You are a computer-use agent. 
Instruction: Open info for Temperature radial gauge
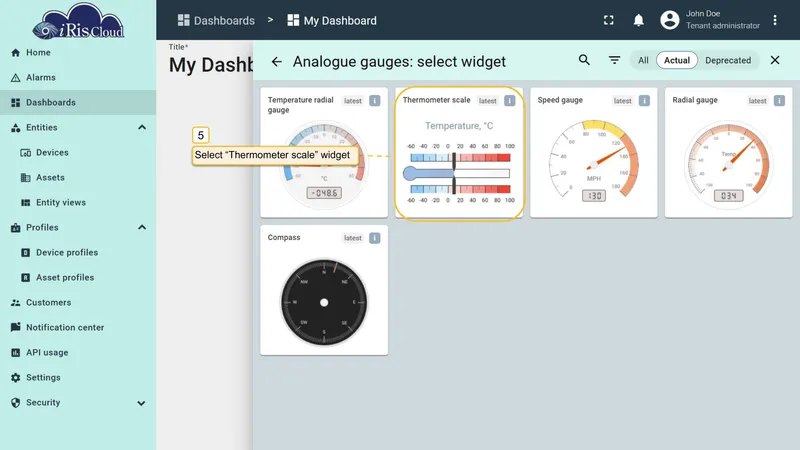pyautogui.click(x=374, y=101)
